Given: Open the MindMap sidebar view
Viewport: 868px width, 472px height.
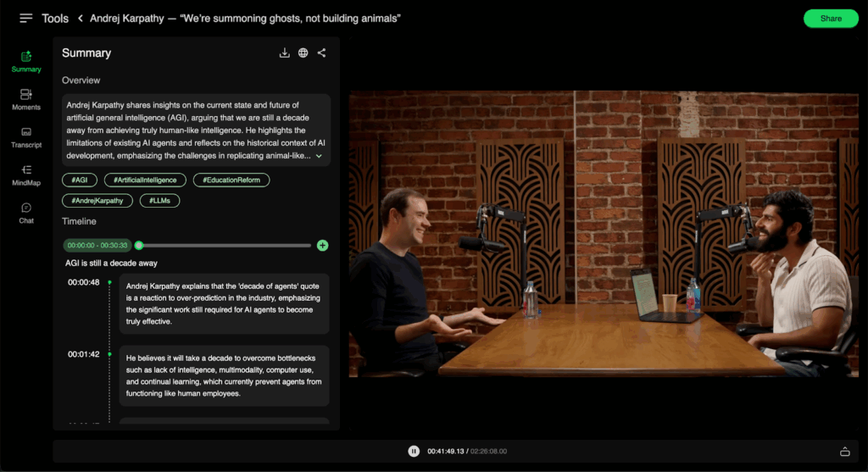Looking at the screenshot, I should (26, 175).
